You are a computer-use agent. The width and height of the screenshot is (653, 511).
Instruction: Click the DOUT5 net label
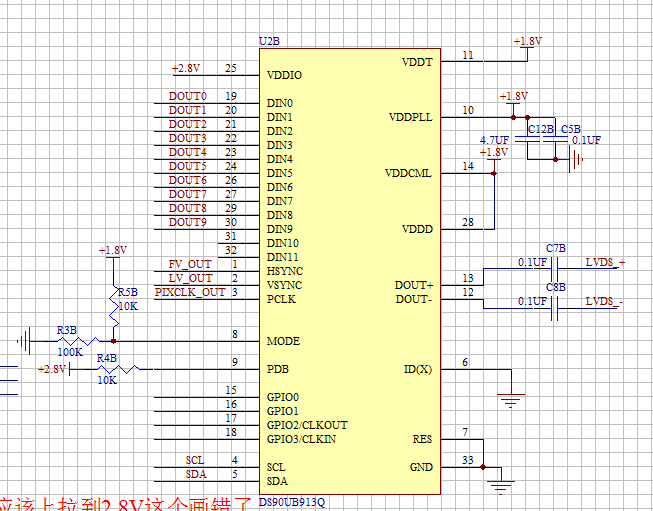point(187,166)
